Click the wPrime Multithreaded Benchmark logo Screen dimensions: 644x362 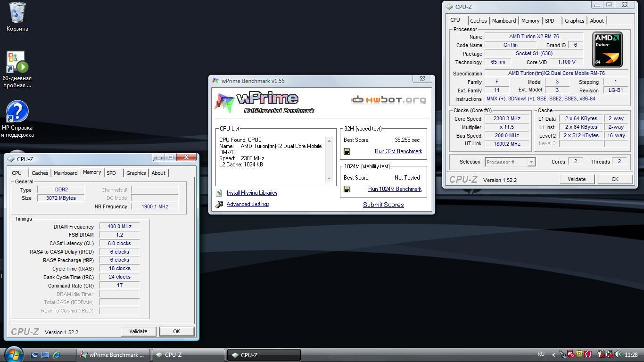pos(264,102)
